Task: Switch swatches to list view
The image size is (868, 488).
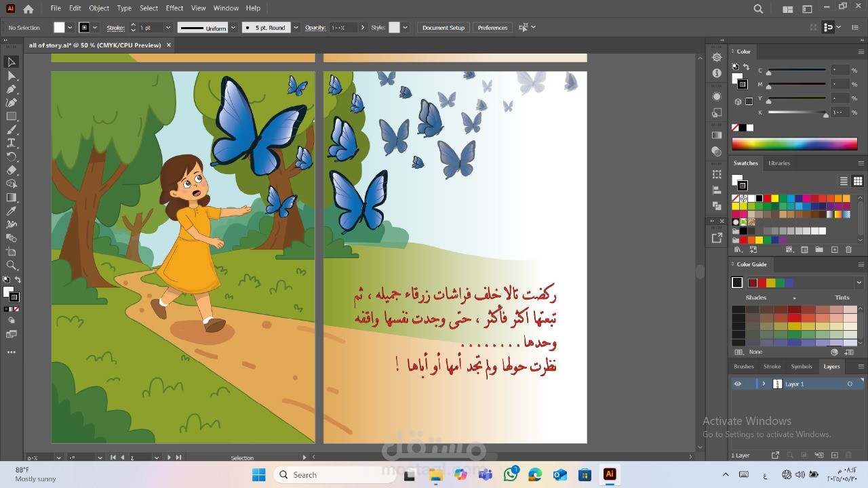Action: (x=844, y=181)
